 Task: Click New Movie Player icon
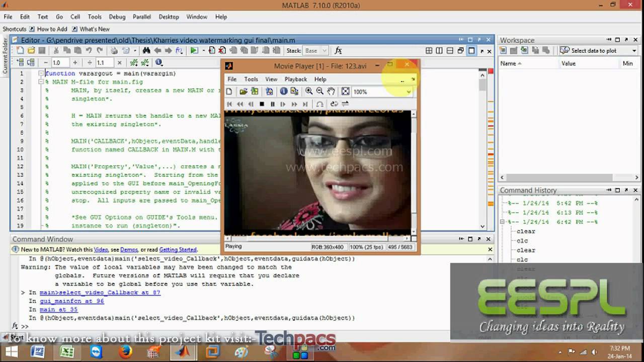click(x=229, y=92)
